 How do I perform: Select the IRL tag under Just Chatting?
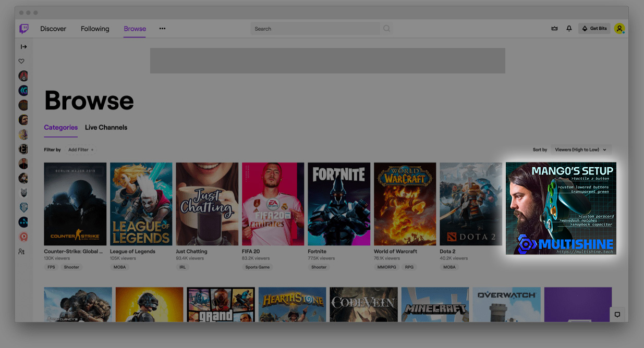point(183,267)
